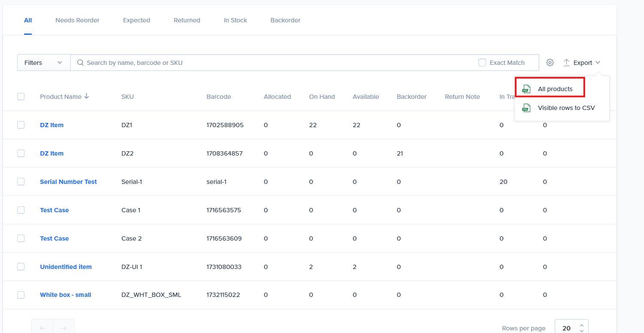Open the White box - small link
This screenshot has width=644, height=333.
click(65, 295)
